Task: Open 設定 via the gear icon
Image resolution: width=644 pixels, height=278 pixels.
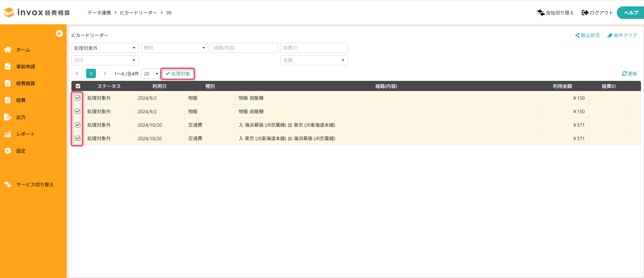Action: point(8,151)
